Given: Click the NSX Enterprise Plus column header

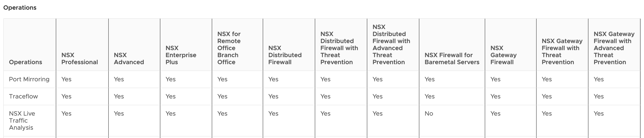Looking at the screenshot, I should point(181,55).
